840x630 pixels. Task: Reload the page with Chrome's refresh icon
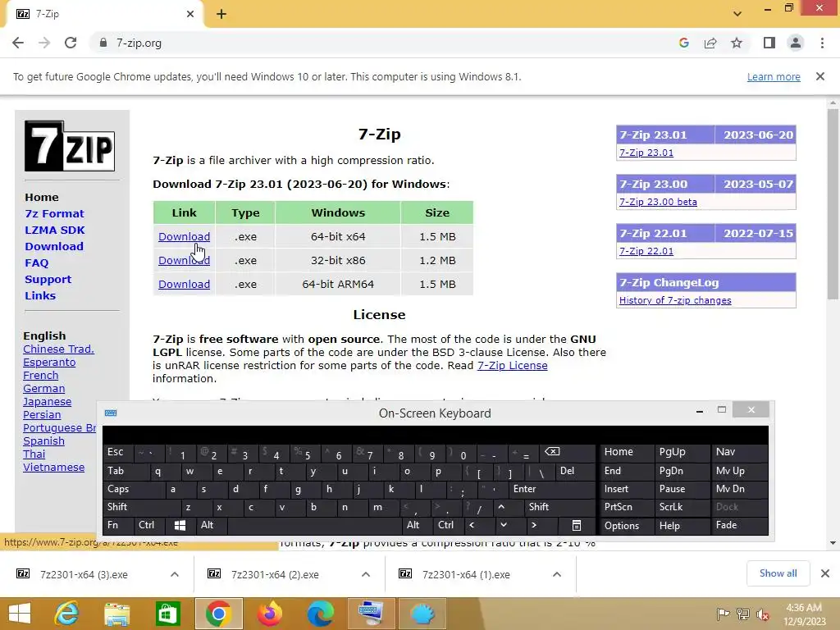point(71,43)
